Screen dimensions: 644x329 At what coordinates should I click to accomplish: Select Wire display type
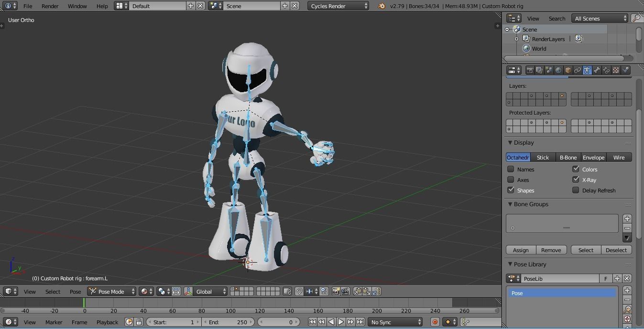[619, 158]
